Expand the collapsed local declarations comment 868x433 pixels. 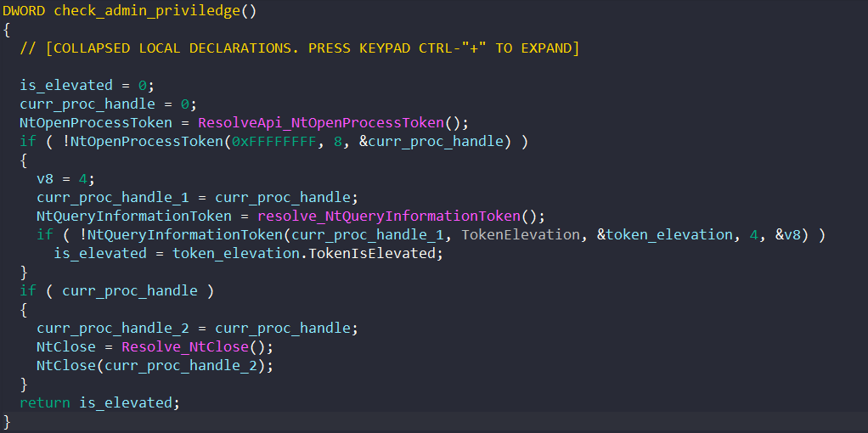click(x=300, y=48)
